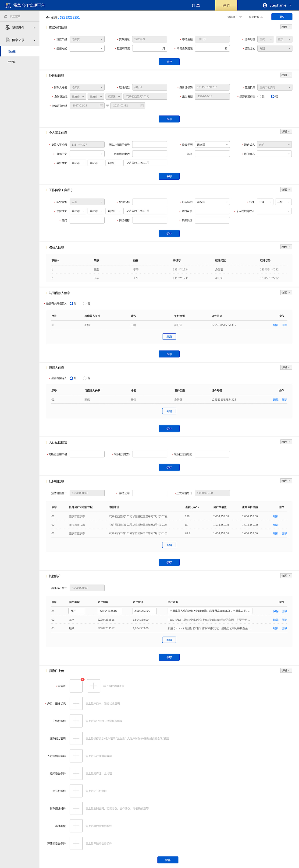Click plus icon to upload 户口、婚姻状况
The image size is (299, 868).
point(76,703)
